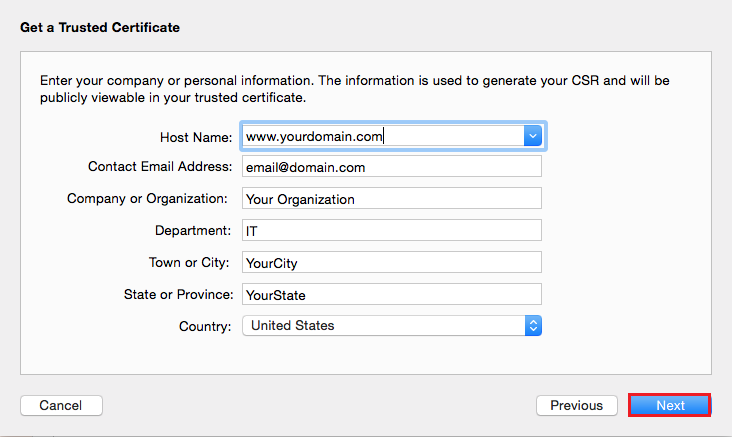Image resolution: width=732 pixels, height=437 pixels.
Task: Click the YourState text field
Action: point(391,294)
